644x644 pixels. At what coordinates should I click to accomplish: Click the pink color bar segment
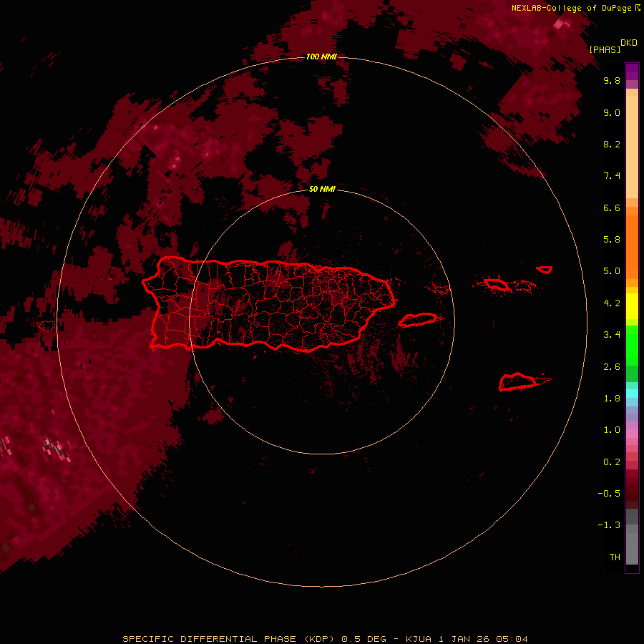click(632, 434)
